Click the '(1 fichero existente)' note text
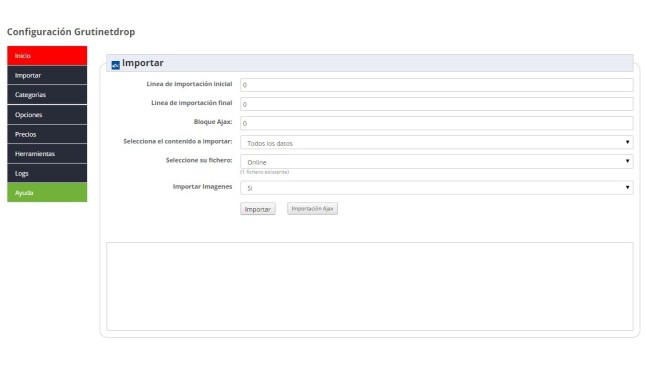 [x=264, y=172]
